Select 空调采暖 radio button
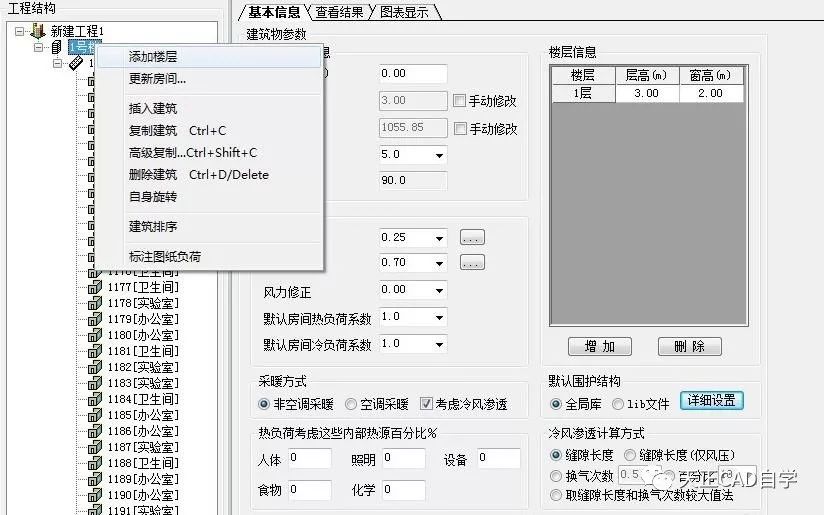This screenshot has width=824, height=515. tap(351, 404)
